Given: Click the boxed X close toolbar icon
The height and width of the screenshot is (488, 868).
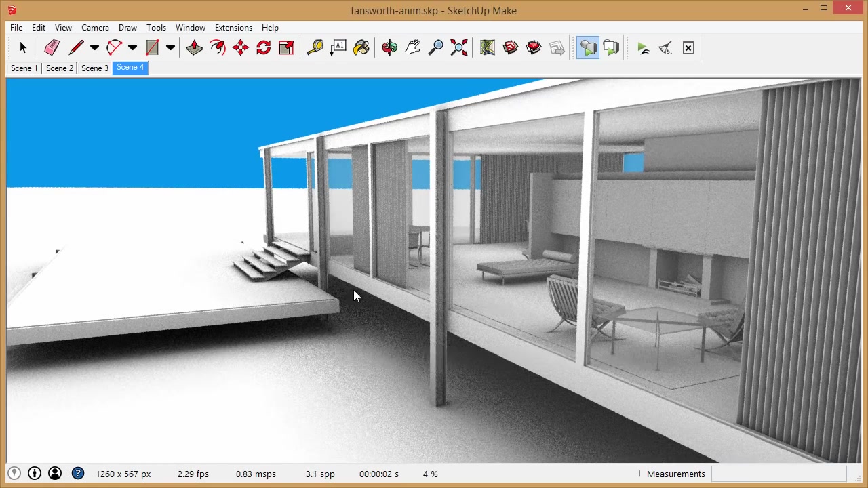Looking at the screenshot, I should [x=688, y=47].
